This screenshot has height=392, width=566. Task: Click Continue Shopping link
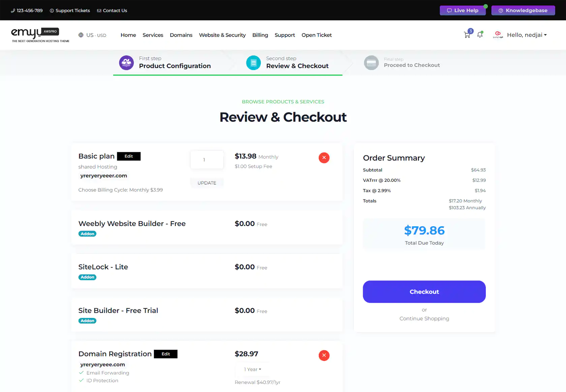tap(424, 319)
